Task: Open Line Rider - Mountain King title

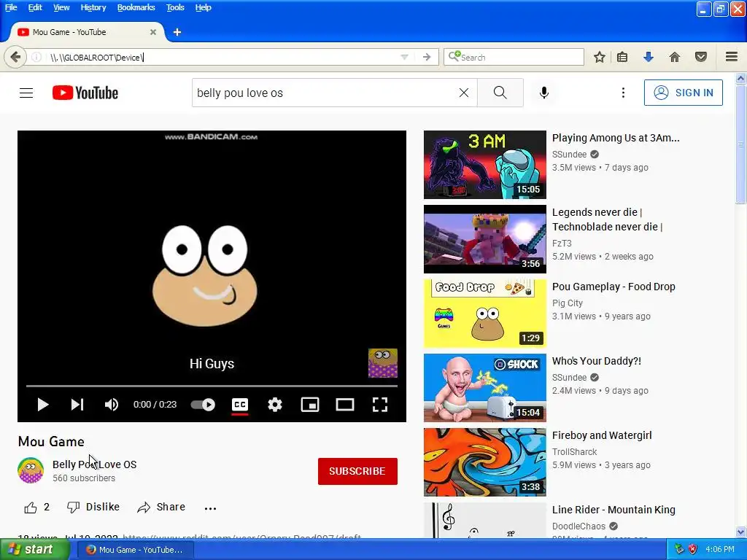Action: click(x=614, y=510)
